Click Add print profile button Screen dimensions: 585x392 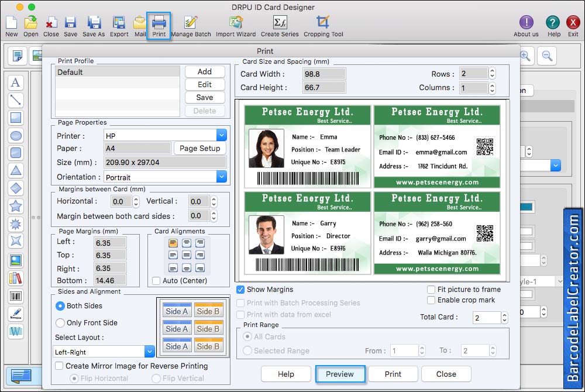[205, 71]
